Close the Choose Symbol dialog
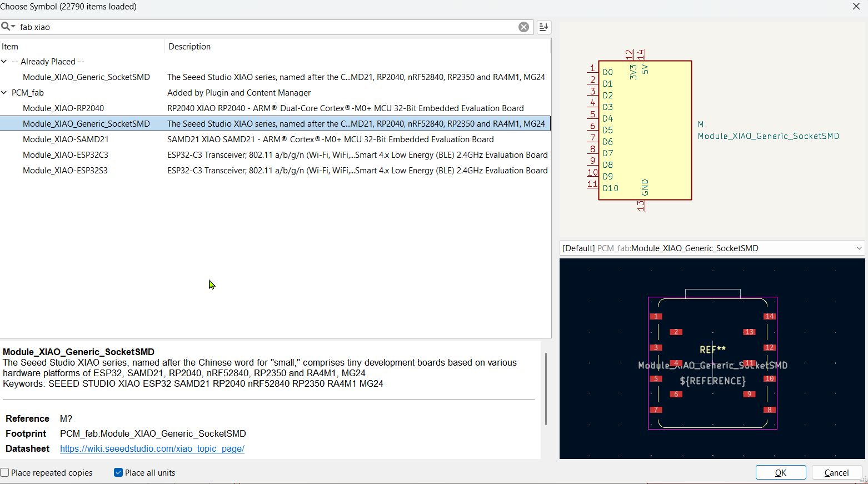 tap(856, 6)
